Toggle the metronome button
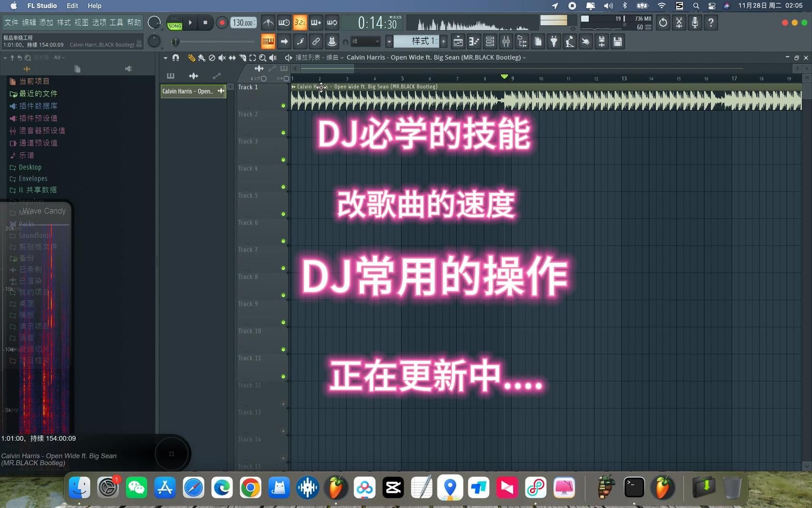 coord(268,23)
